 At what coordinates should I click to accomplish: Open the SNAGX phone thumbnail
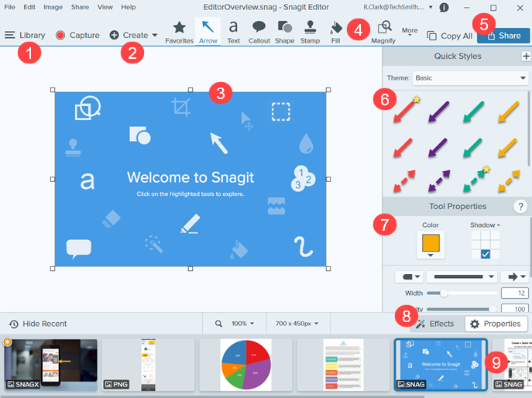(x=50, y=365)
